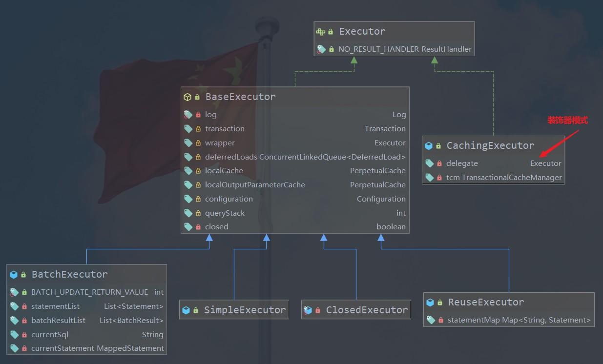
Task: Click the BaseExecutor abstract class icon
Action: [187, 97]
